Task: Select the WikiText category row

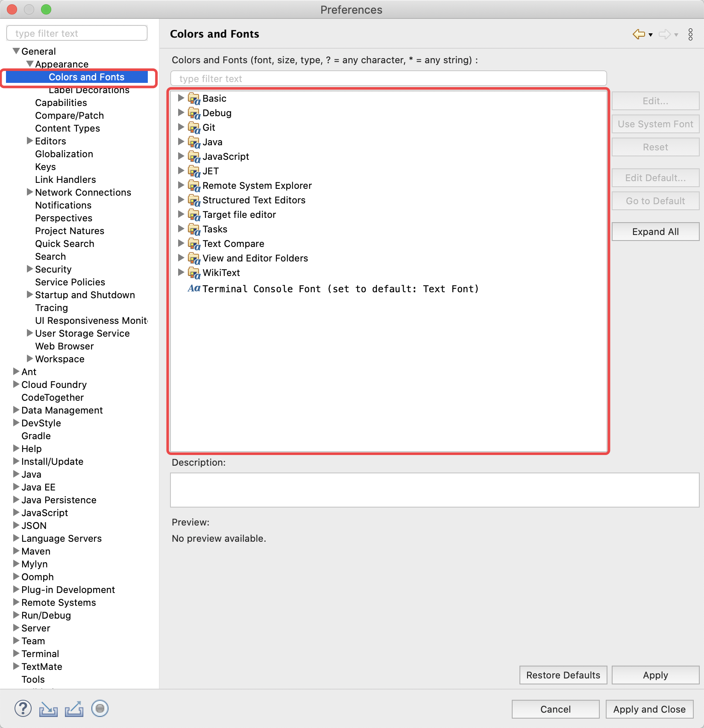Action: pos(221,273)
